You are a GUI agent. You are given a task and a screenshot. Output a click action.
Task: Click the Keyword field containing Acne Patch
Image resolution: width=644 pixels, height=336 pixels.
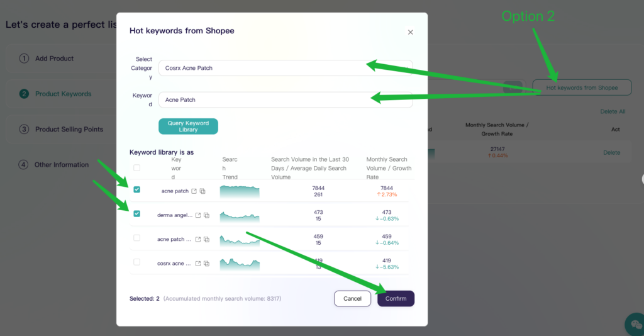coord(285,99)
